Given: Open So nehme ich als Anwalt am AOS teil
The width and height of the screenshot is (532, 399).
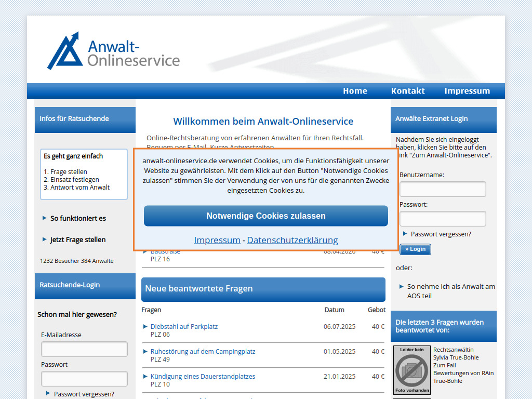Looking at the screenshot, I should [451, 291].
